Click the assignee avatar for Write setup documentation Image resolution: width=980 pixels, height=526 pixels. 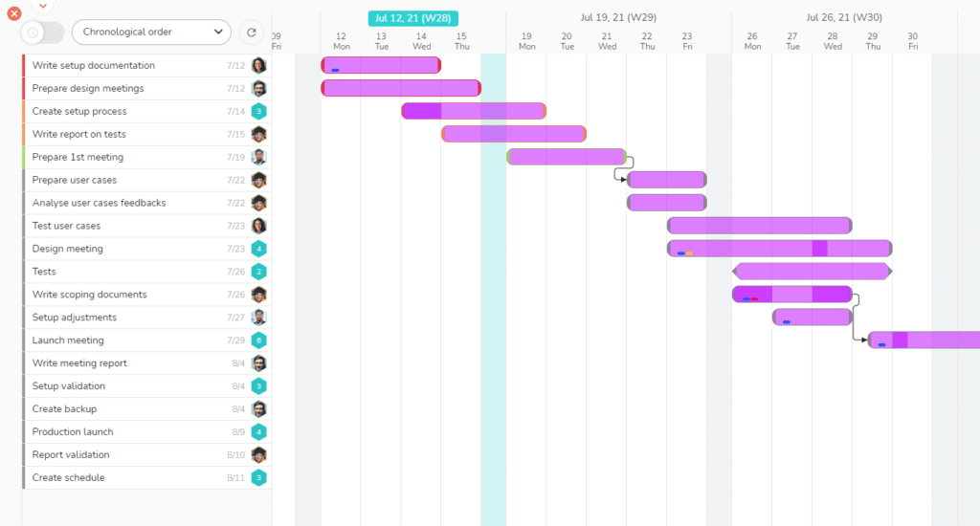258,66
